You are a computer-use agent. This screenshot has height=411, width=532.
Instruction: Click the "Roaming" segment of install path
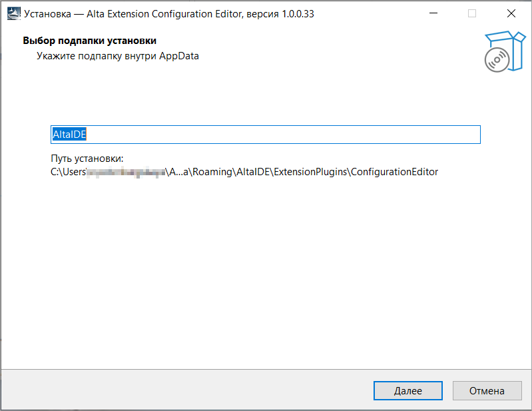[x=212, y=172]
